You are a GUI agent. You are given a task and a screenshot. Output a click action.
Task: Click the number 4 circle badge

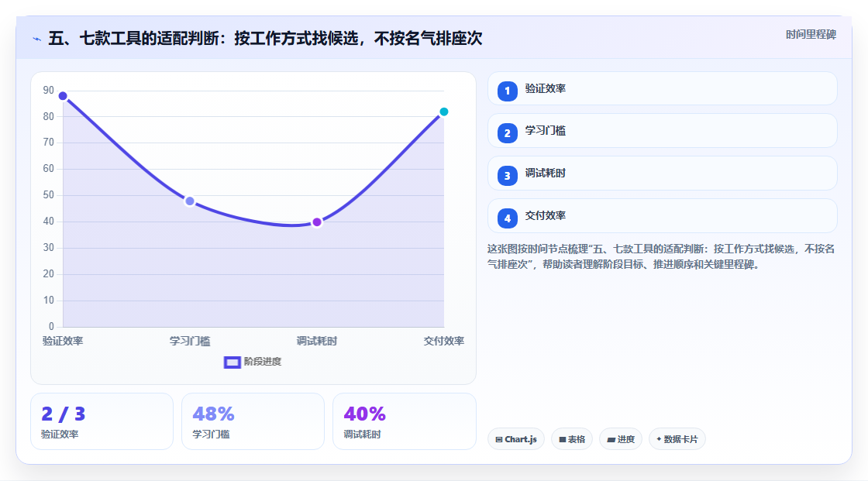click(x=507, y=218)
